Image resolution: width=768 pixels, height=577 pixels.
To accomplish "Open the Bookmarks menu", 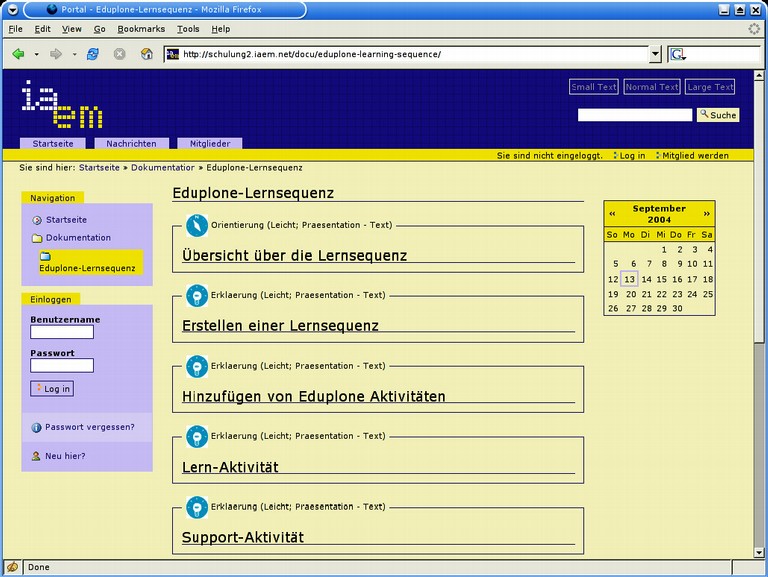I will tap(134, 29).
